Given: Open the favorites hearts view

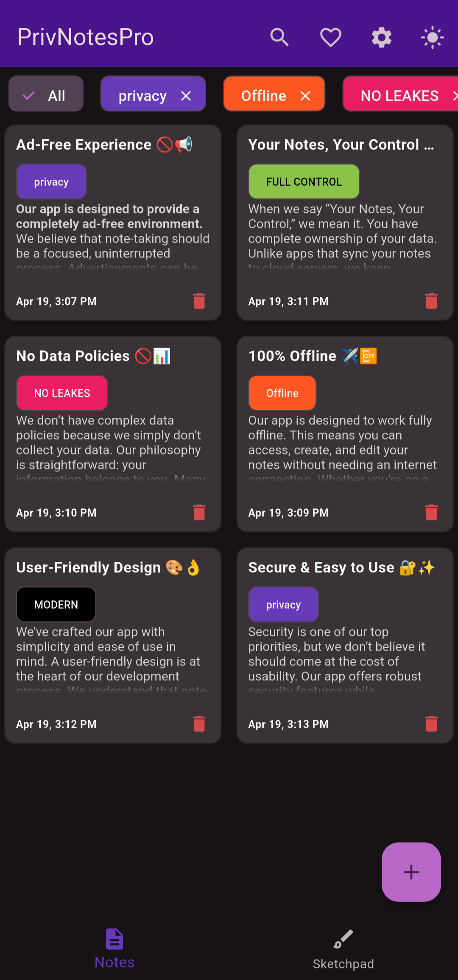Looking at the screenshot, I should pos(330,37).
